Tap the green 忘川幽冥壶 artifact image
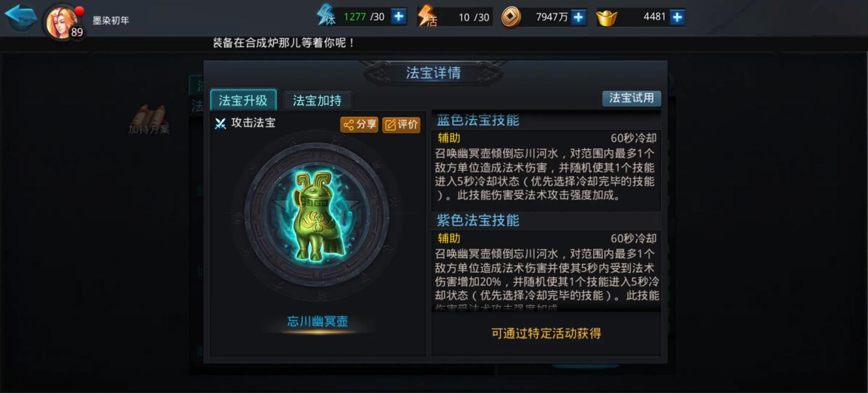Viewport: 868px width, 393px height. pos(317,216)
